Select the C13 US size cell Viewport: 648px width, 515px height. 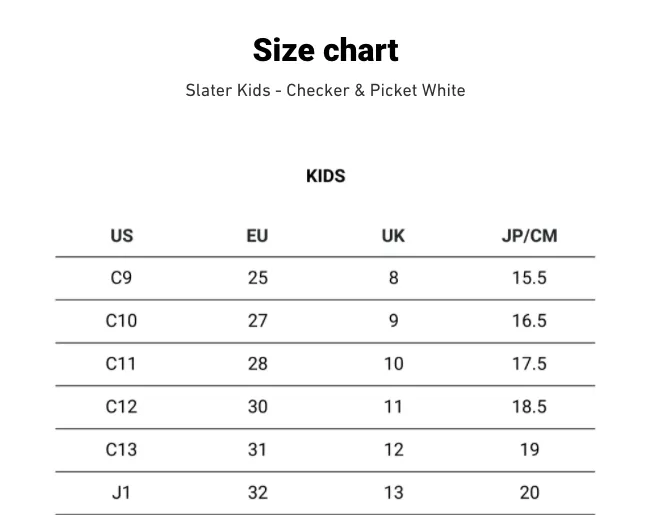tap(121, 450)
